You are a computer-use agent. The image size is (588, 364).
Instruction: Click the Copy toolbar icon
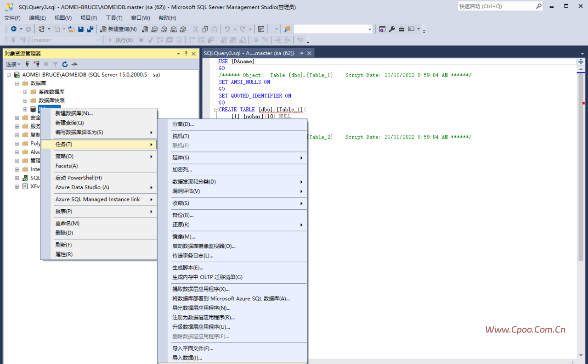tap(205, 29)
